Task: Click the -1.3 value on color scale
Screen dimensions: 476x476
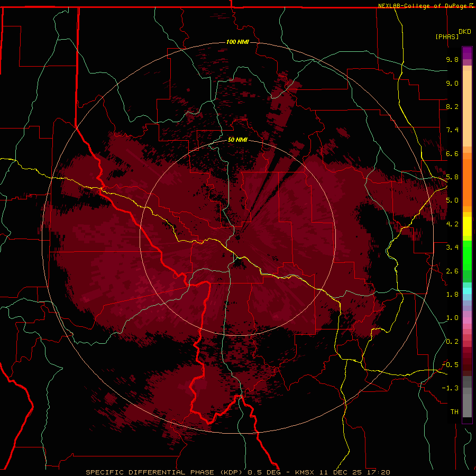Action: coord(450,388)
